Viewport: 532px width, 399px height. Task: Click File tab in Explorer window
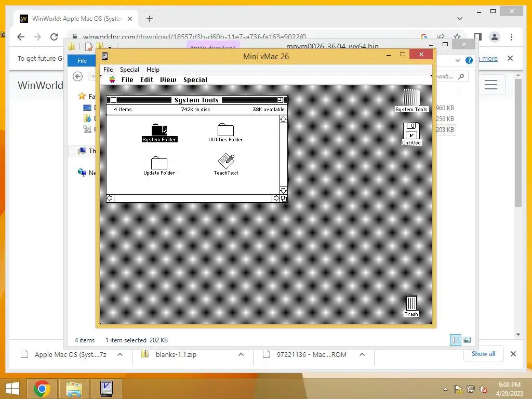click(x=82, y=61)
